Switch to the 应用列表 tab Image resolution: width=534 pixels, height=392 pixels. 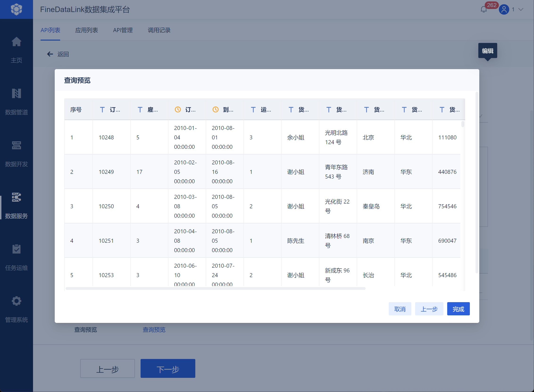[86, 30]
